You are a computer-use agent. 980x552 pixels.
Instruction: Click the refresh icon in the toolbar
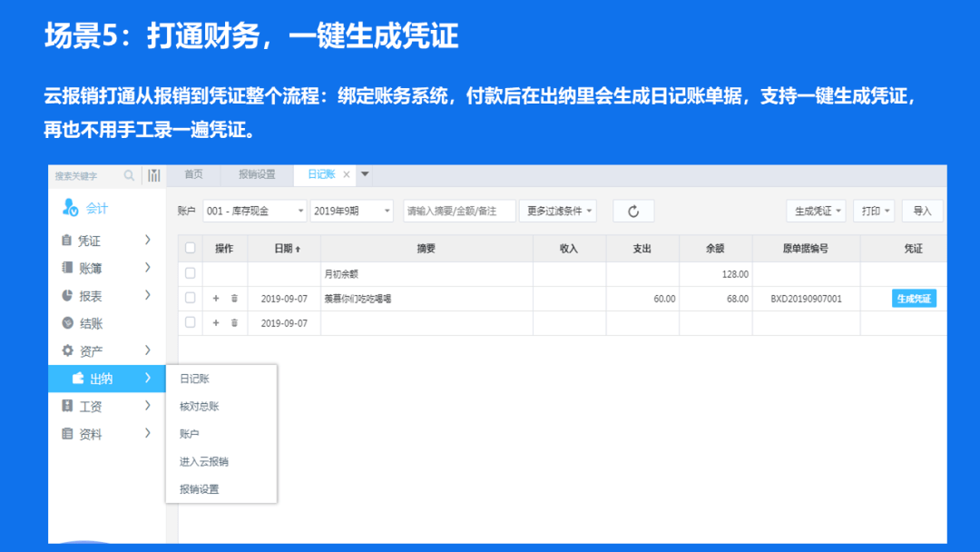coord(633,211)
